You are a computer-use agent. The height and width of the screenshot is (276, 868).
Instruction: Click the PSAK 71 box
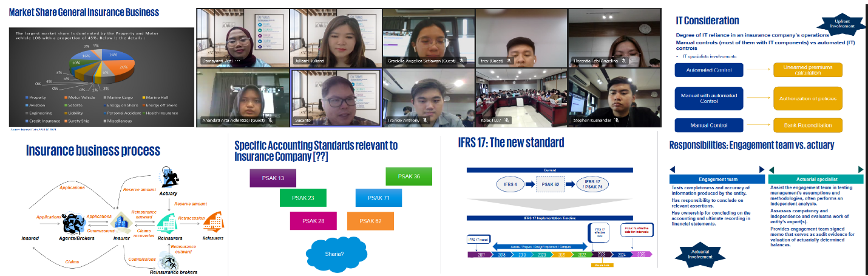tap(379, 198)
